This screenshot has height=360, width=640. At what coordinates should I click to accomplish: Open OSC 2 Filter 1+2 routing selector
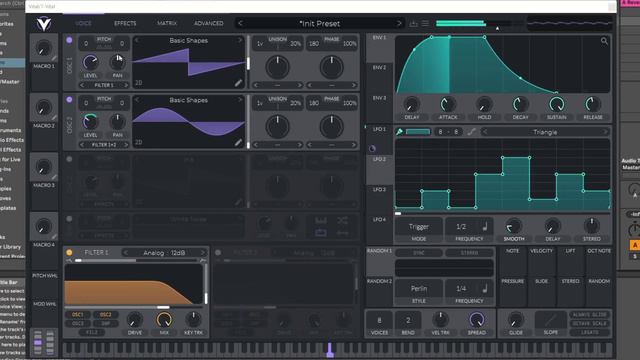pos(104,145)
